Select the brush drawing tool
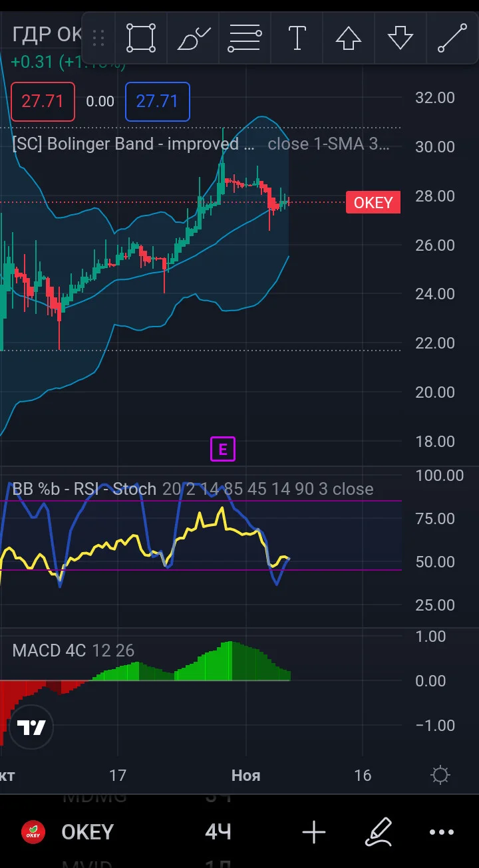Screen dimensions: 479x868 [x=194, y=38]
